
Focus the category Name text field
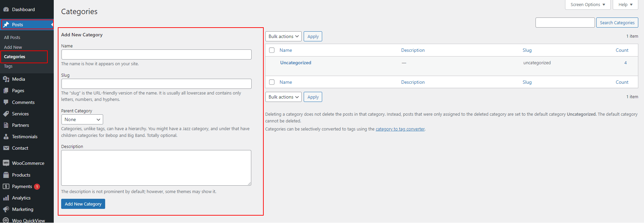156,54
